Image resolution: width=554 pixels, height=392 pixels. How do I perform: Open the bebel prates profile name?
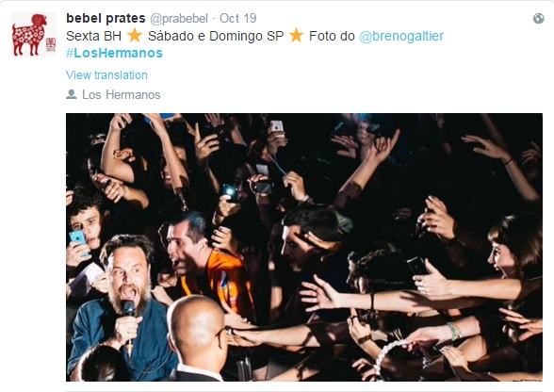point(106,18)
